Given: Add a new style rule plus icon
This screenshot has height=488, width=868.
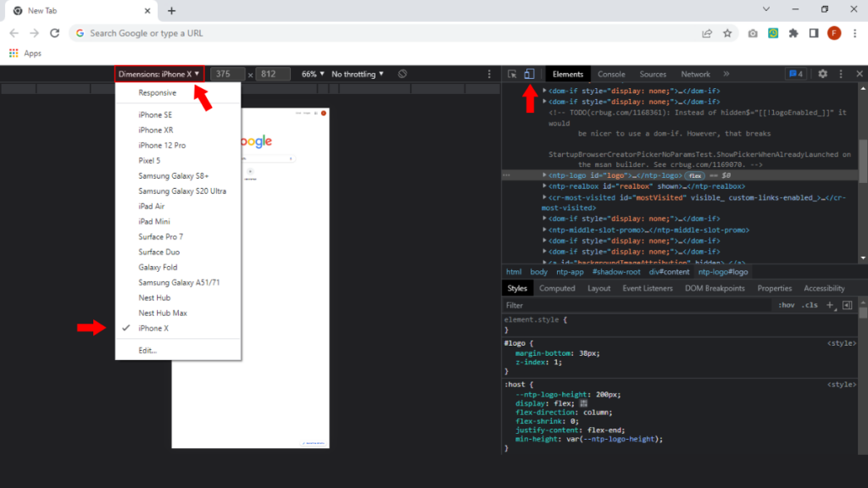Looking at the screenshot, I should [830, 305].
